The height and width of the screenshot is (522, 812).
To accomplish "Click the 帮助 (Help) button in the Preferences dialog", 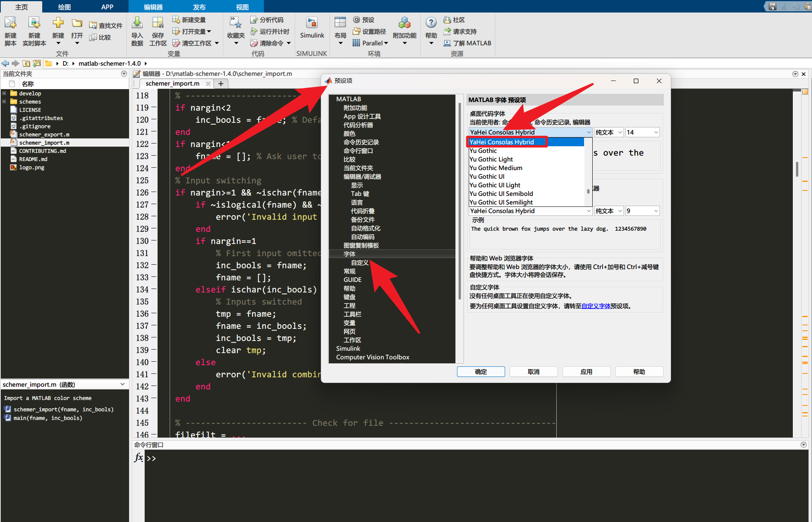I will tap(639, 371).
